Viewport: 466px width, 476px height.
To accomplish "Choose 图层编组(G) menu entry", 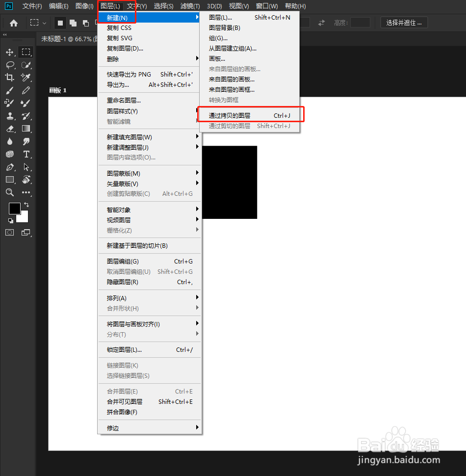I will 149,261.
